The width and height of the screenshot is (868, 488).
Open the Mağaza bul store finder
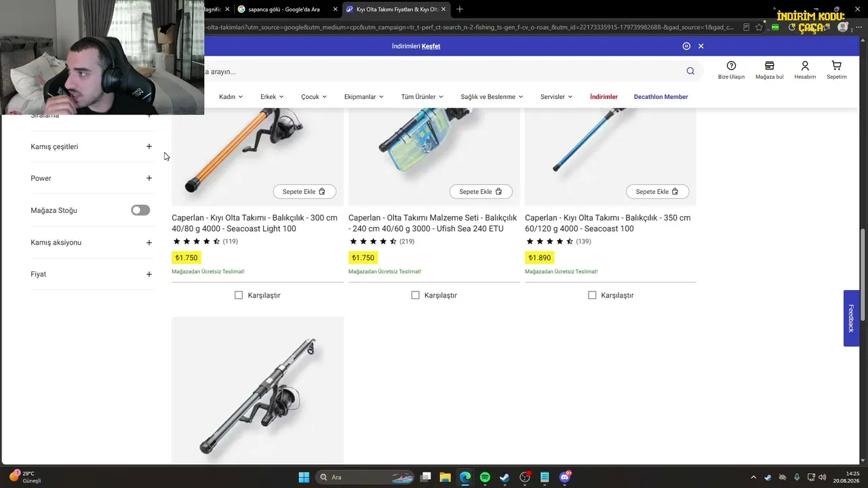pyautogui.click(x=769, y=70)
